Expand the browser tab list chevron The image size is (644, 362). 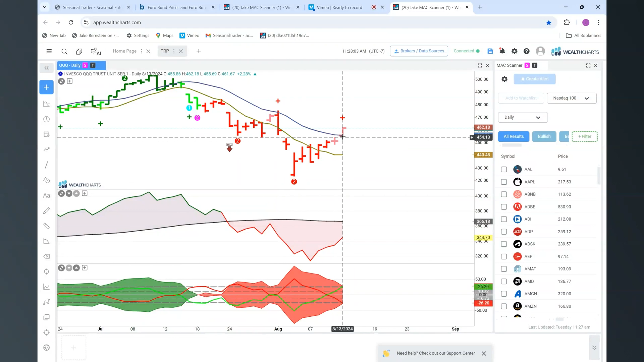(44, 7)
